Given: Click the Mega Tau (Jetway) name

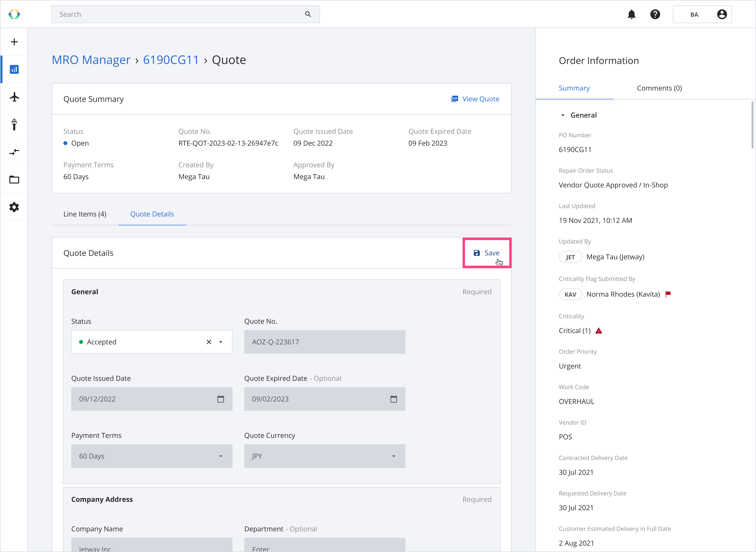Looking at the screenshot, I should 615,257.
